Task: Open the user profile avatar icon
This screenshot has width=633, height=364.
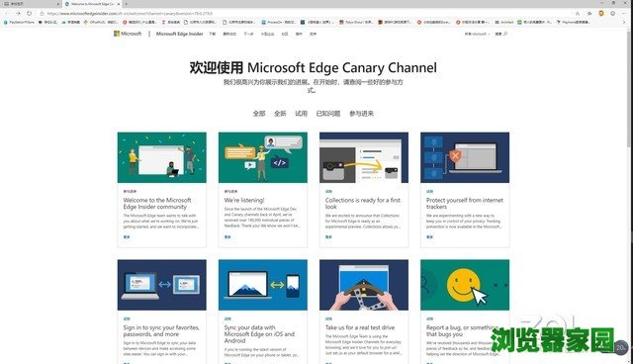Action: [601, 13]
